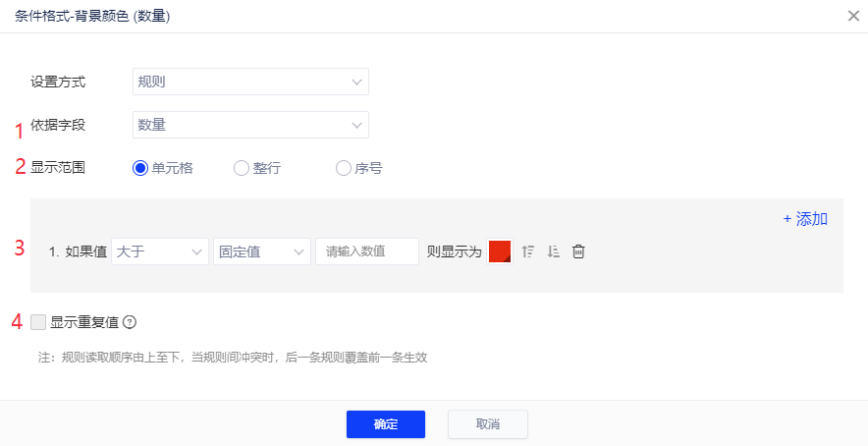Open the 设置方式 dropdown showing 规则
This screenshot has height=446, width=868.
pos(250,82)
